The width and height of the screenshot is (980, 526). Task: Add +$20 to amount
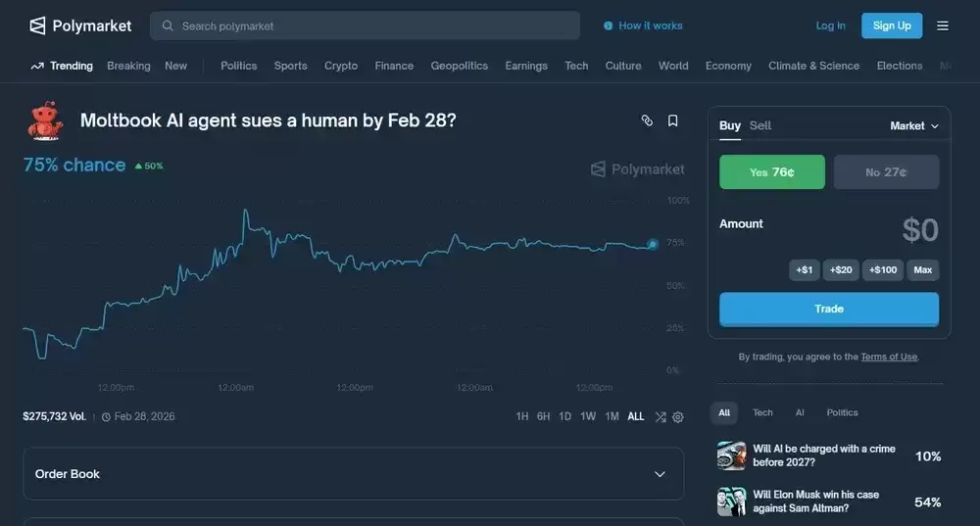point(841,270)
